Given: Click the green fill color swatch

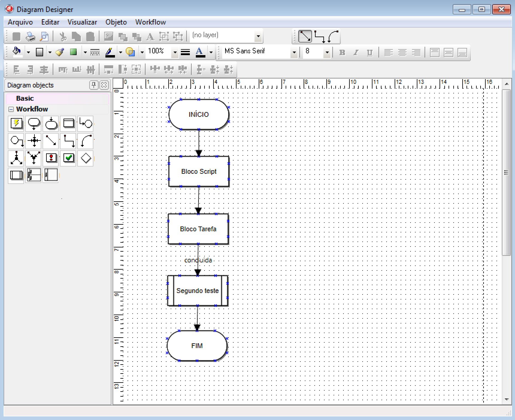Looking at the screenshot, I should pos(73,52).
